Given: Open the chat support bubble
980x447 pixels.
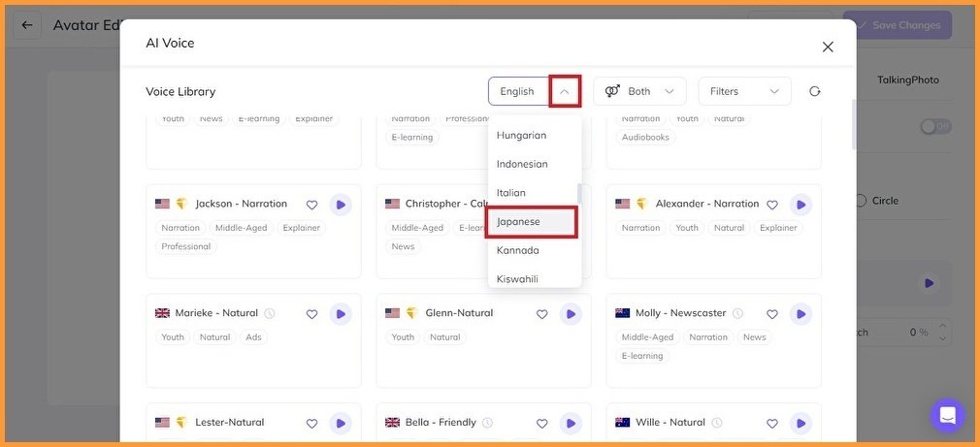Looking at the screenshot, I should click(948, 415).
